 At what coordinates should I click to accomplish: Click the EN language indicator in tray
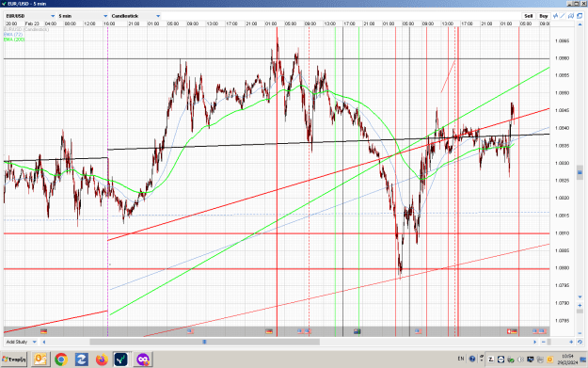[460, 359]
